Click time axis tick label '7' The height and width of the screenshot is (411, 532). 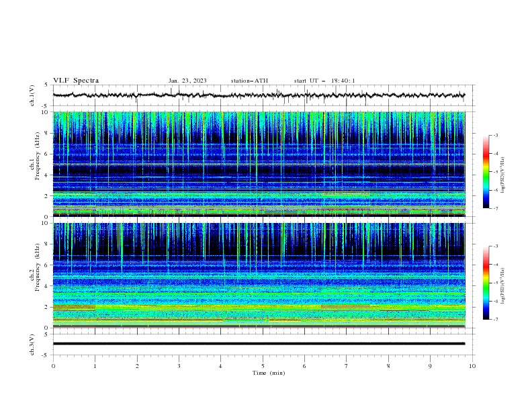pyautogui.click(x=347, y=366)
